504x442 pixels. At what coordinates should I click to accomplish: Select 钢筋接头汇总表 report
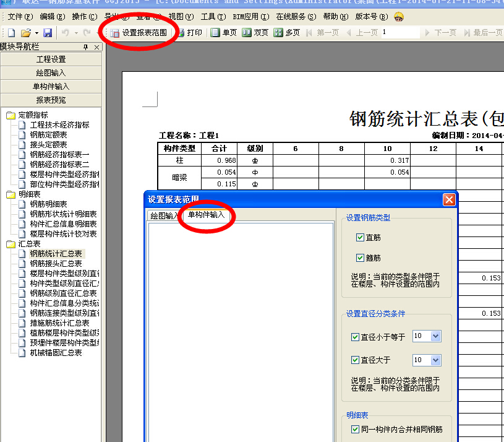(56, 264)
